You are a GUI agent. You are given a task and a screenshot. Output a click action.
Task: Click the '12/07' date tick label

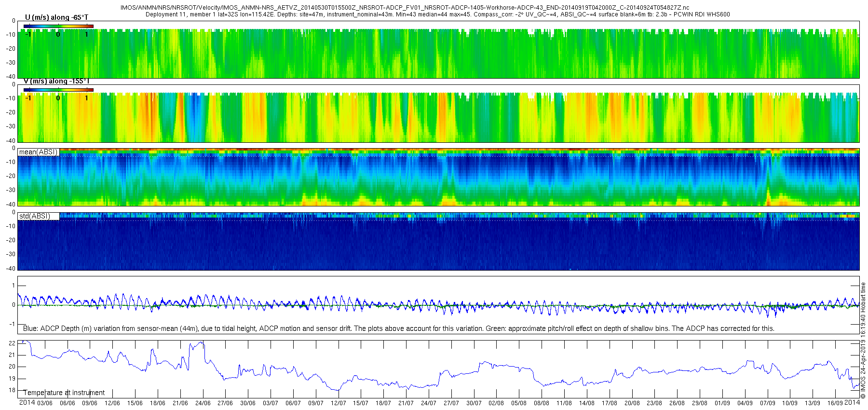click(x=339, y=403)
